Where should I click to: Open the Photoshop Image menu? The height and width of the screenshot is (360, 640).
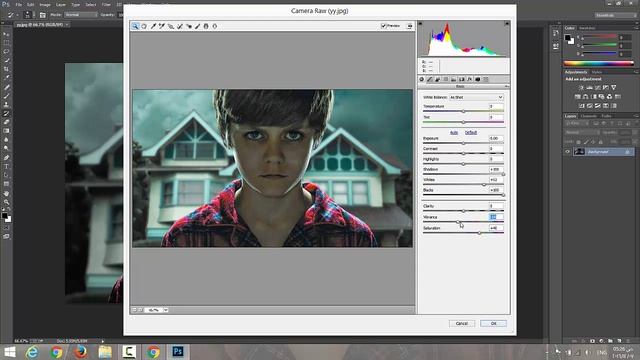point(45,4)
